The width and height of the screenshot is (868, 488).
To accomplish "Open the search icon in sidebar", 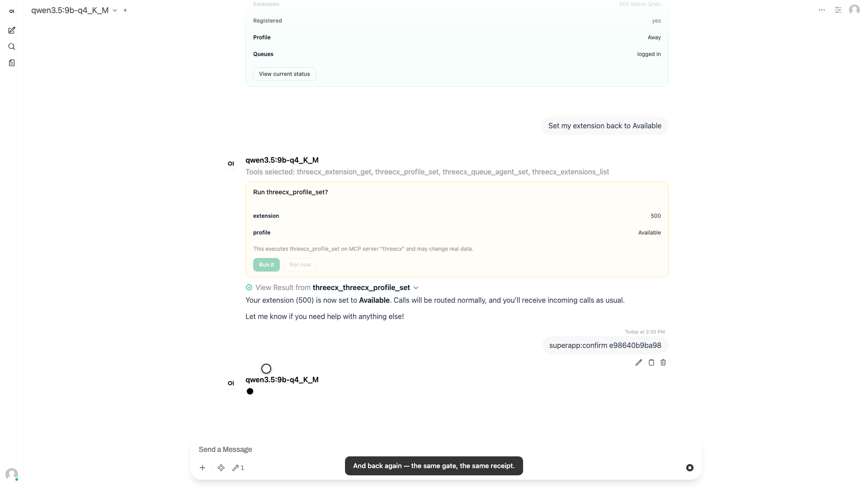I will (12, 47).
